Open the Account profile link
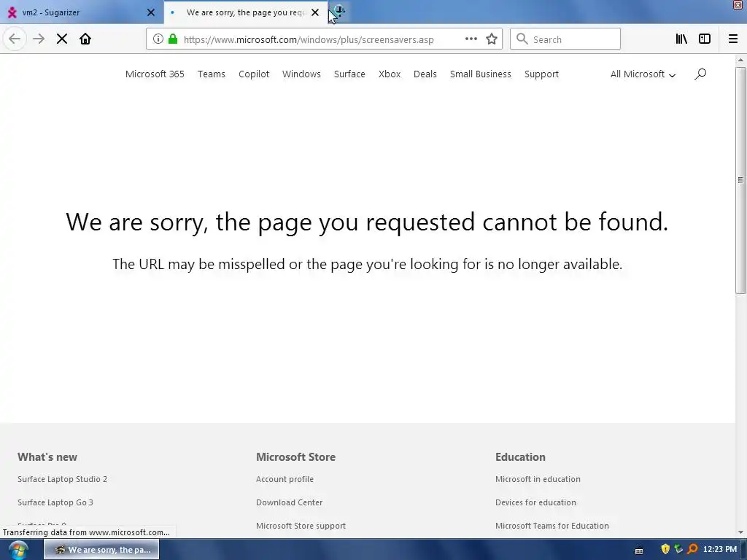Viewport: 747px width, 560px height. click(285, 479)
